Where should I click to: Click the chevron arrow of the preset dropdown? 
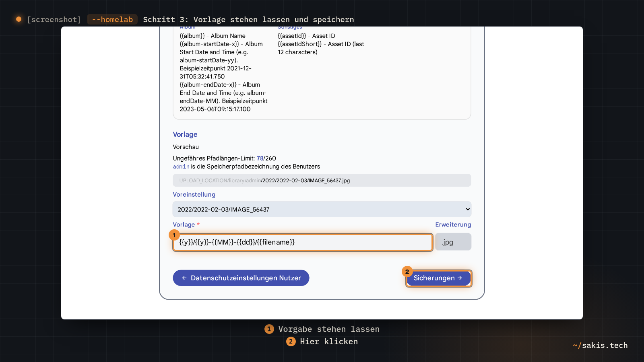(468, 209)
